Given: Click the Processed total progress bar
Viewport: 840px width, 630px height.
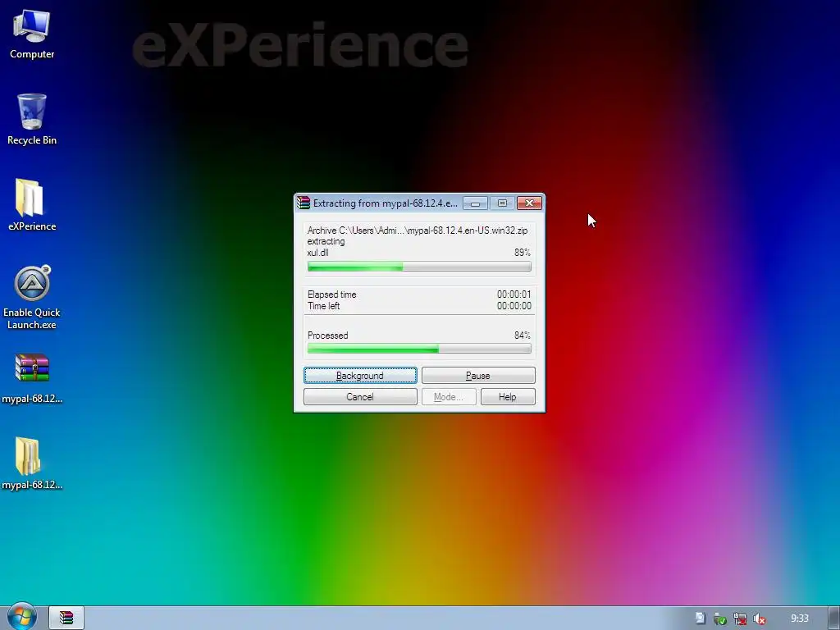Looking at the screenshot, I should 419,349.
